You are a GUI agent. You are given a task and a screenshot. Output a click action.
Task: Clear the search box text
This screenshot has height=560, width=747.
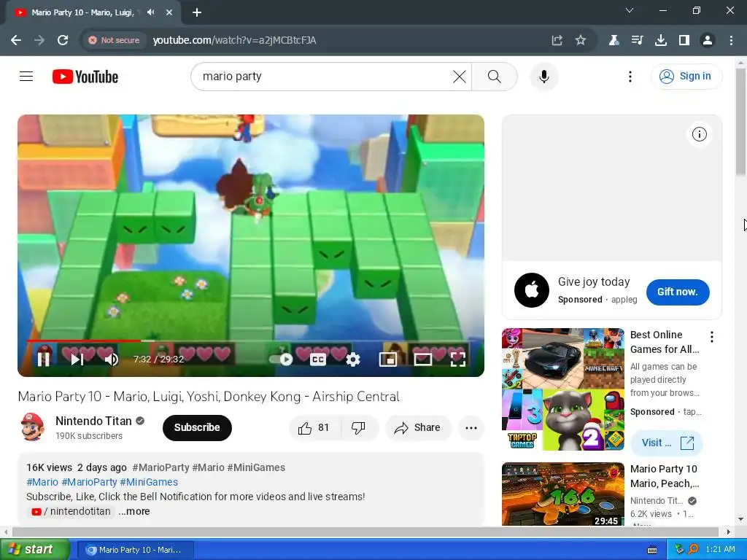(x=460, y=77)
